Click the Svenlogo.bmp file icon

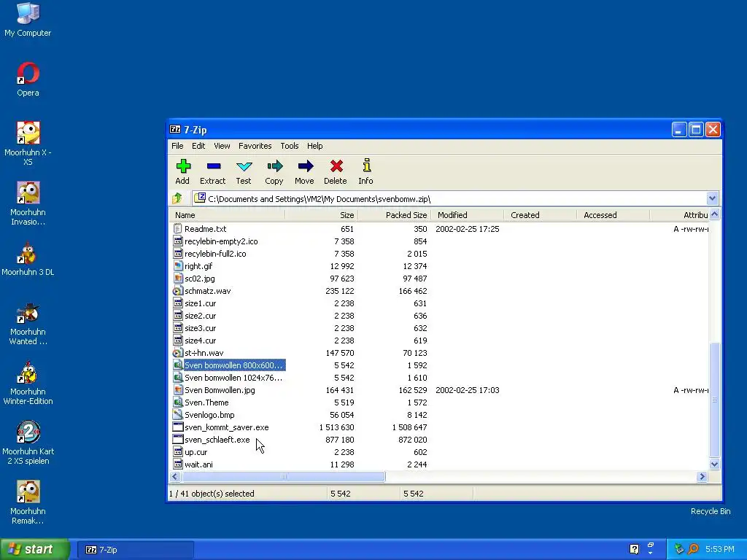click(x=178, y=415)
